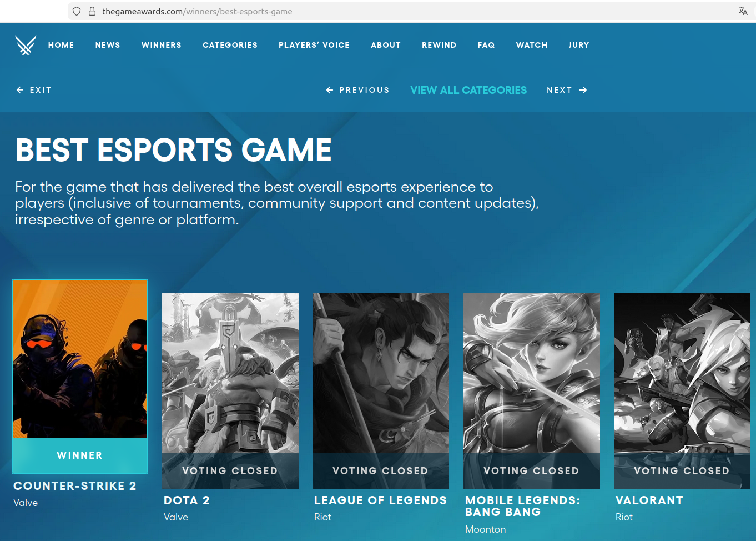Go to the PLAYERS' VOICE page

pyautogui.click(x=314, y=45)
